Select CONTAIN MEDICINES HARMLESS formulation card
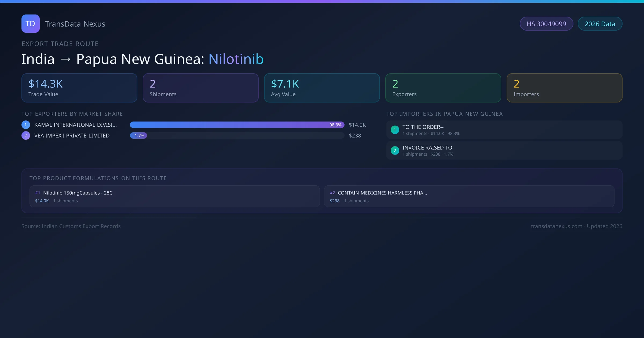 point(469,196)
